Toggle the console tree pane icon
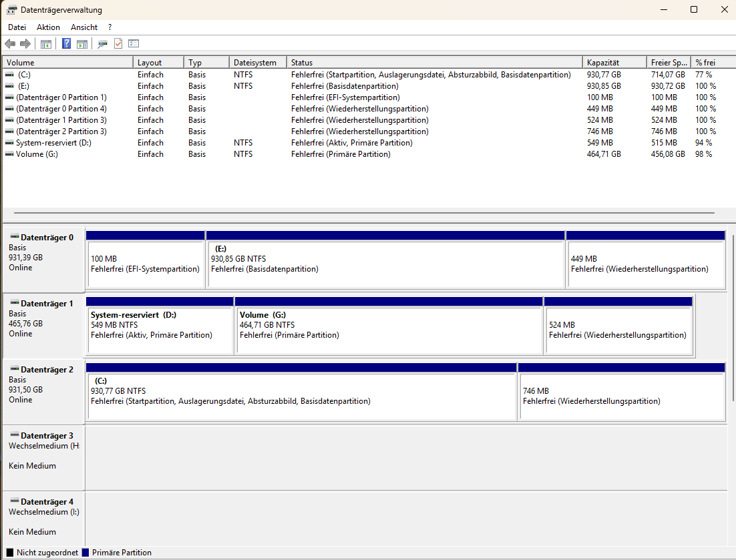The width and height of the screenshot is (736, 560). coord(46,43)
